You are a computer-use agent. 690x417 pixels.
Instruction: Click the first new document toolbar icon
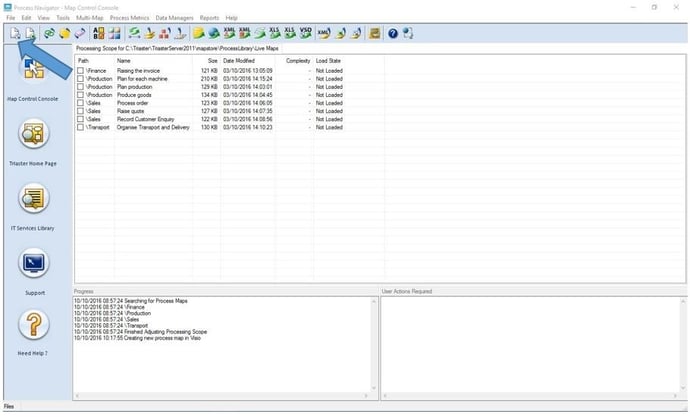click(15, 33)
